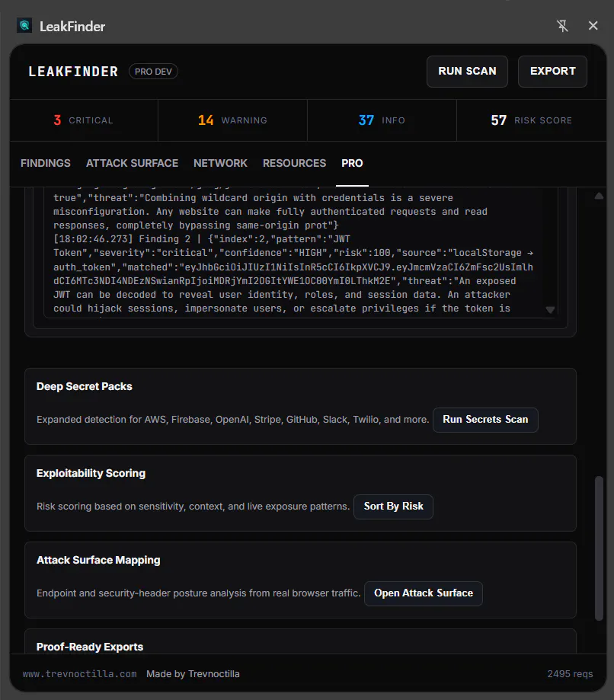Click the LeakFinder extension logo icon

(x=24, y=25)
